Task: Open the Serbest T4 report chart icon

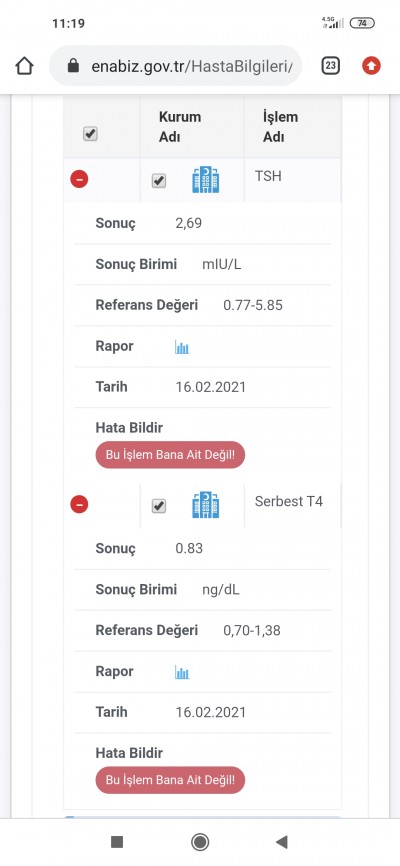Action: [x=182, y=672]
